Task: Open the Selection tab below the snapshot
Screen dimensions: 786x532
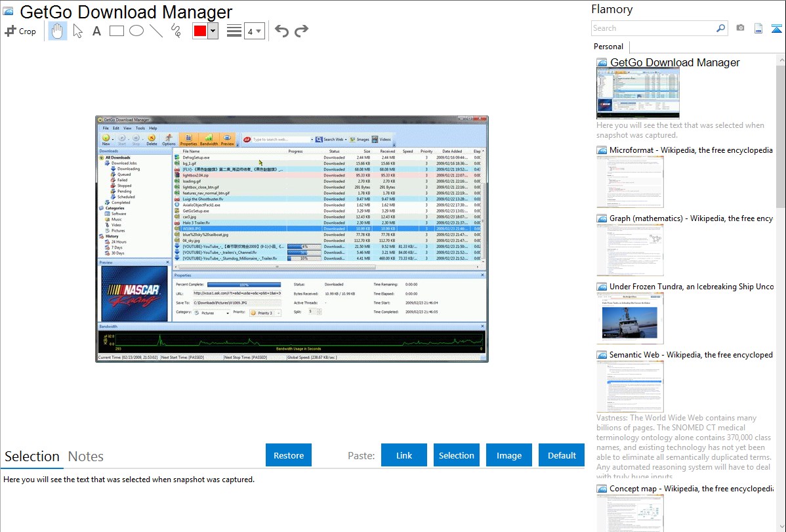Action: click(x=32, y=457)
